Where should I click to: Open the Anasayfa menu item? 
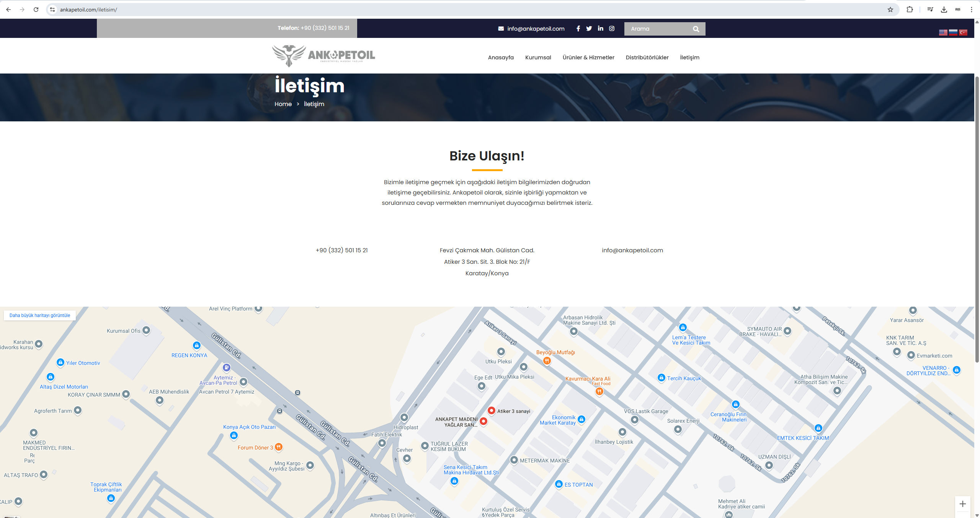tap(501, 57)
